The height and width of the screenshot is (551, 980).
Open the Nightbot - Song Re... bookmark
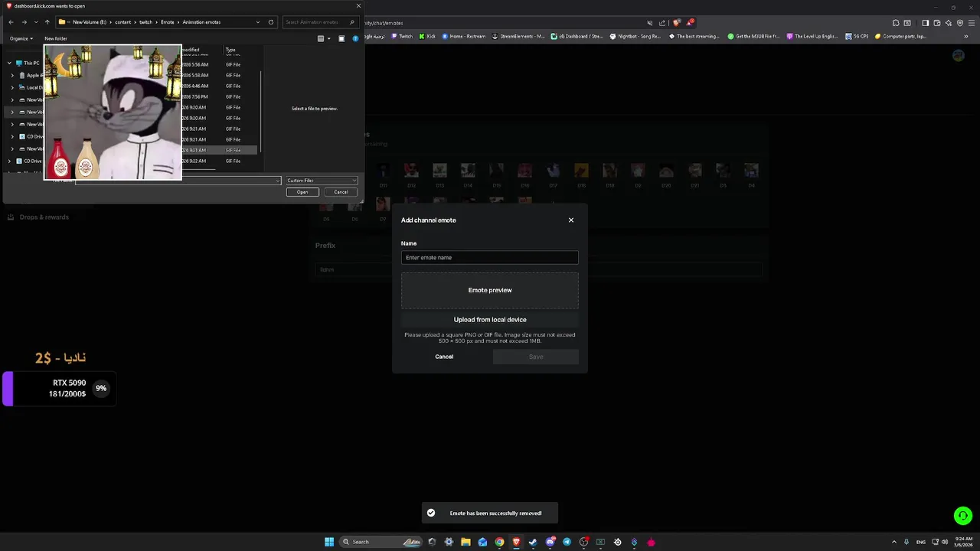click(x=635, y=36)
